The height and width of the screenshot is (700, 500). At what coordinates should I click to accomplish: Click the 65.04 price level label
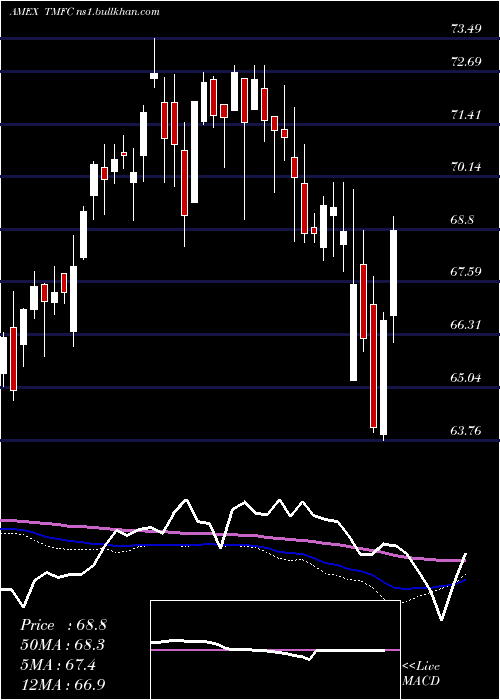[x=466, y=378]
